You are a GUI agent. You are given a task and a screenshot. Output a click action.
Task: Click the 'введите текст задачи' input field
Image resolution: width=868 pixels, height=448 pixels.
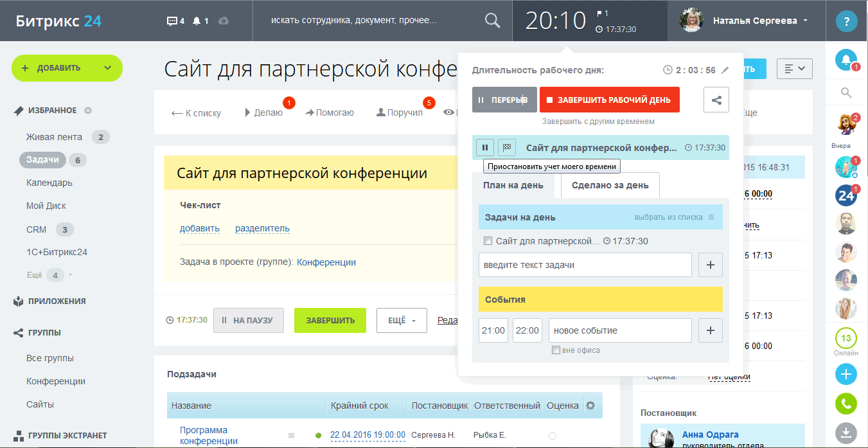click(x=585, y=265)
